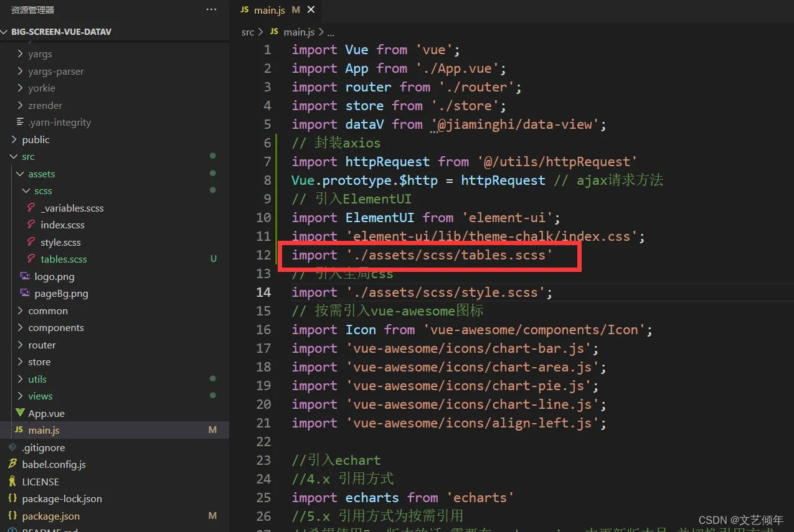
Task: Click line number 14 in the gutter
Action: (264, 292)
